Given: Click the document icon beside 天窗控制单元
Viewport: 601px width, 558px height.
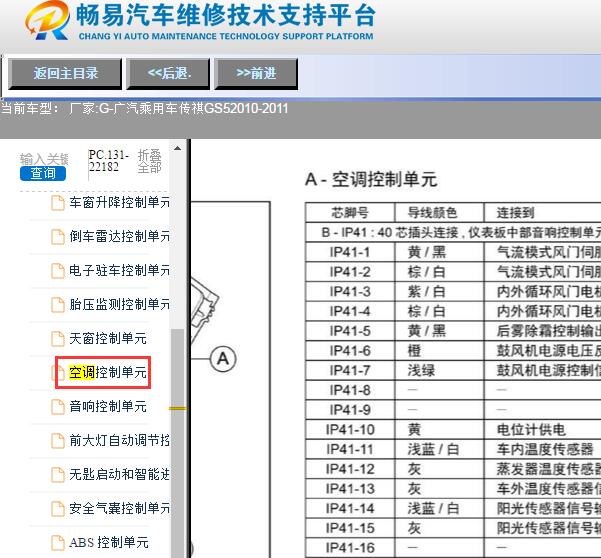Looking at the screenshot, I should (58, 339).
